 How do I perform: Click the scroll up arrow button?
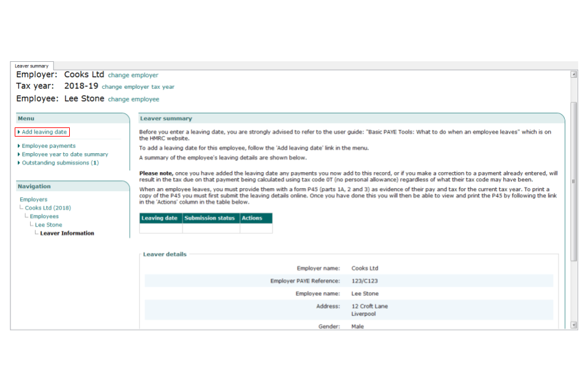pos(574,74)
